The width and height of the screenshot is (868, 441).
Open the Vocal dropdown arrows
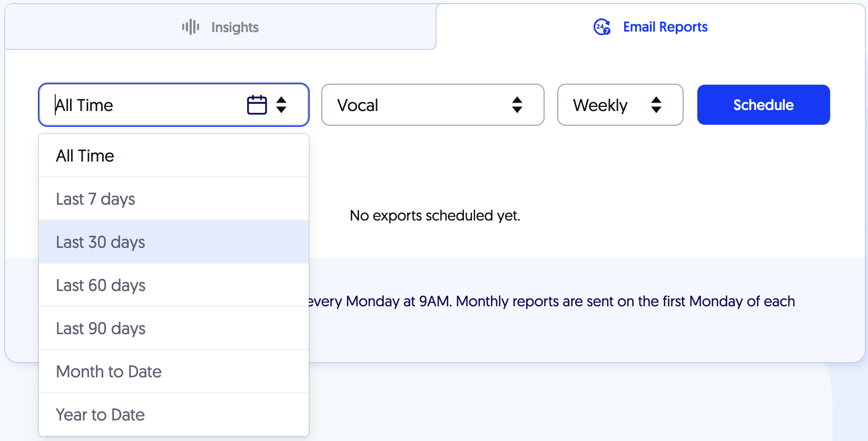[517, 105]
